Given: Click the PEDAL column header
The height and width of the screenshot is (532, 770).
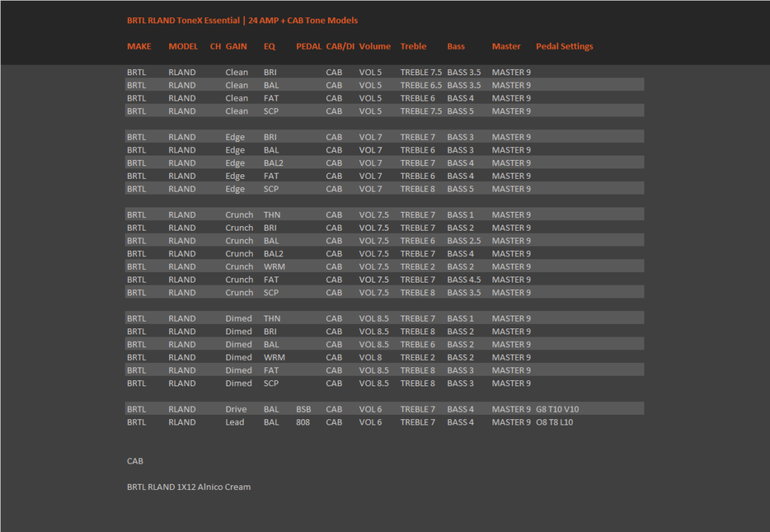Looking at the screenshot, I should [309, 46].
